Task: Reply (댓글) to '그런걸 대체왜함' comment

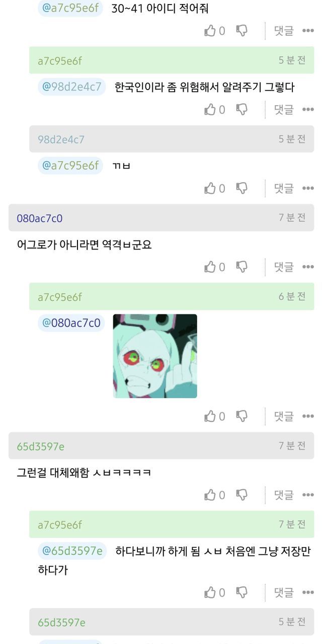Action: (284, 495)
